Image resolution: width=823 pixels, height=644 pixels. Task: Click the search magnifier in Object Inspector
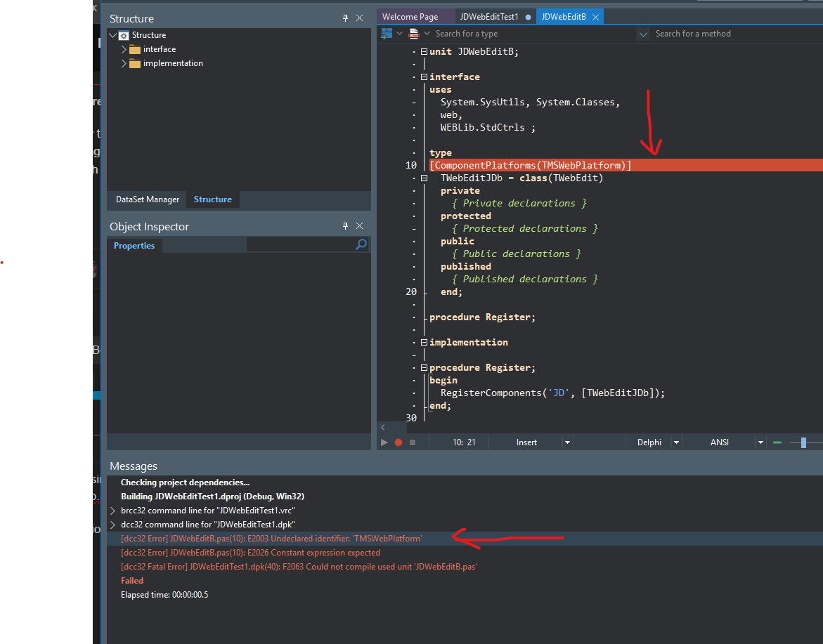pyautogui.click(x=361, y=244)
